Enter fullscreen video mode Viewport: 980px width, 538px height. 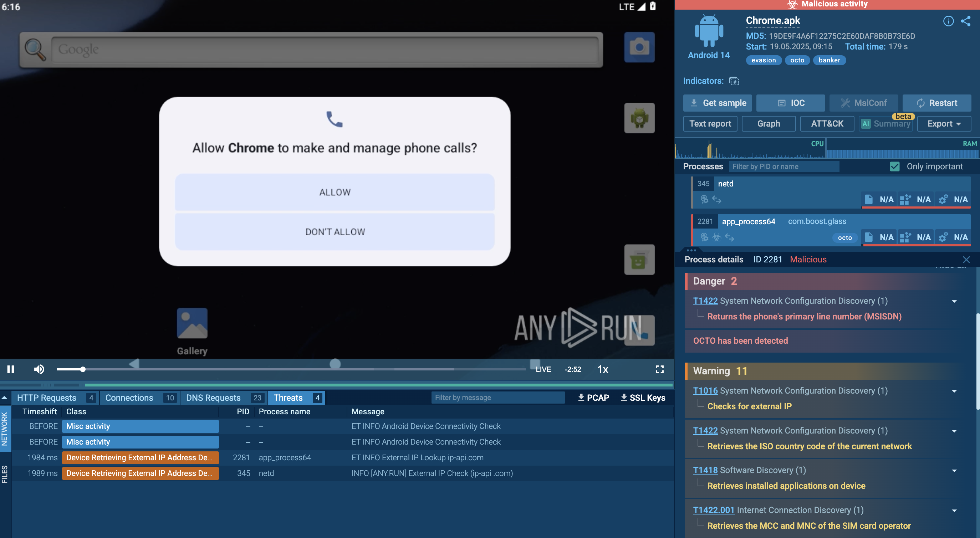click(x=659, y=369)
